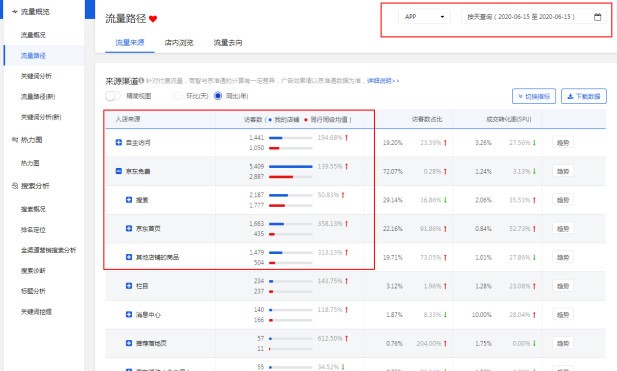Expand the 其他店铺的商品 sub-row
Image resolution: width=617 pixels, height=371 pixels.
pyautogui.click(x=129, y=257)
